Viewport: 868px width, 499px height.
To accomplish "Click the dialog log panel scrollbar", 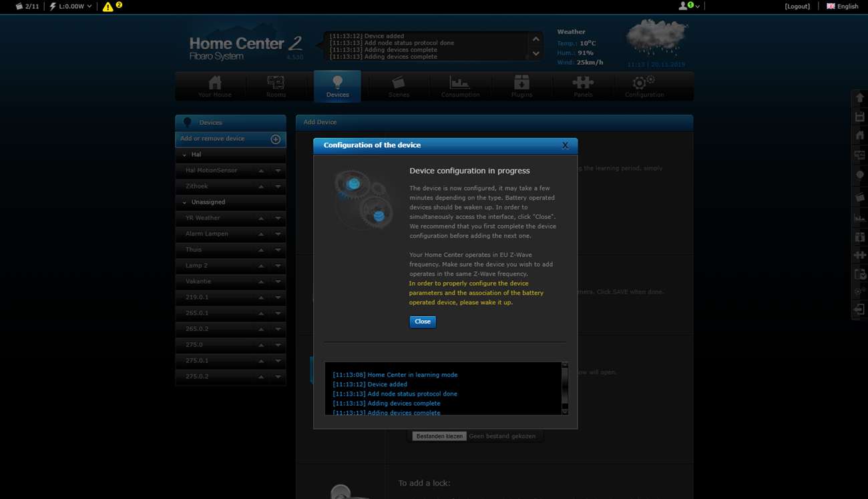I will tap(565, 388).
